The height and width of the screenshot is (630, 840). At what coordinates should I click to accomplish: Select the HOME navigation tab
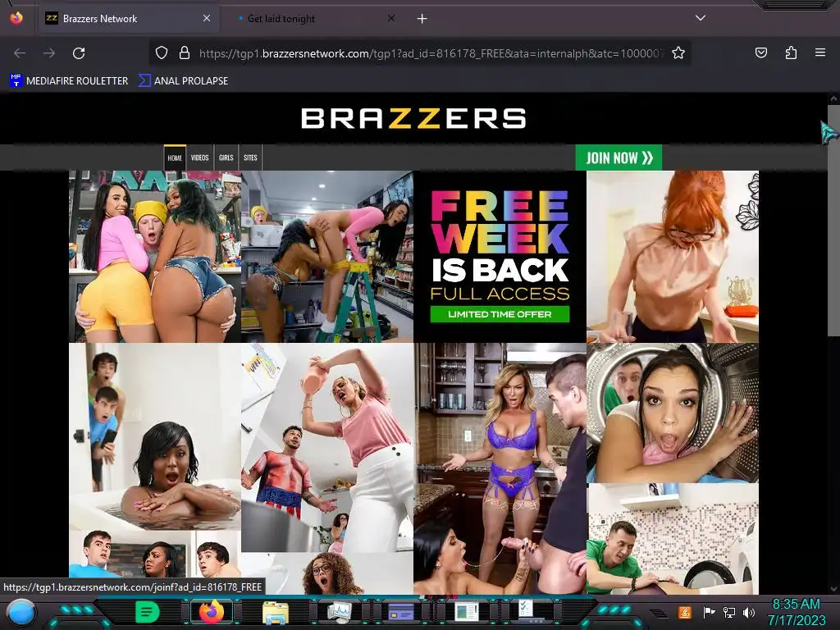point(175,157)
